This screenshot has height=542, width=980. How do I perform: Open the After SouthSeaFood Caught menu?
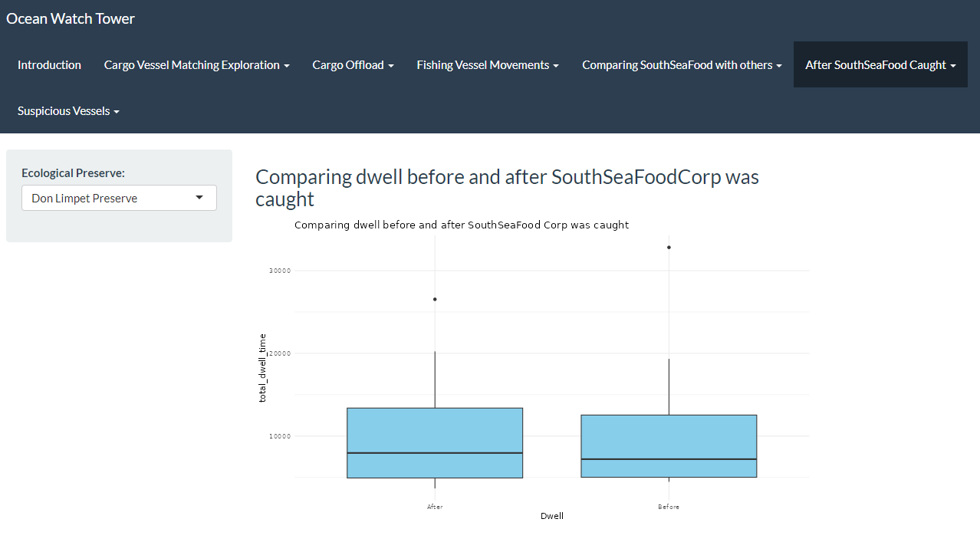[880, 65]
